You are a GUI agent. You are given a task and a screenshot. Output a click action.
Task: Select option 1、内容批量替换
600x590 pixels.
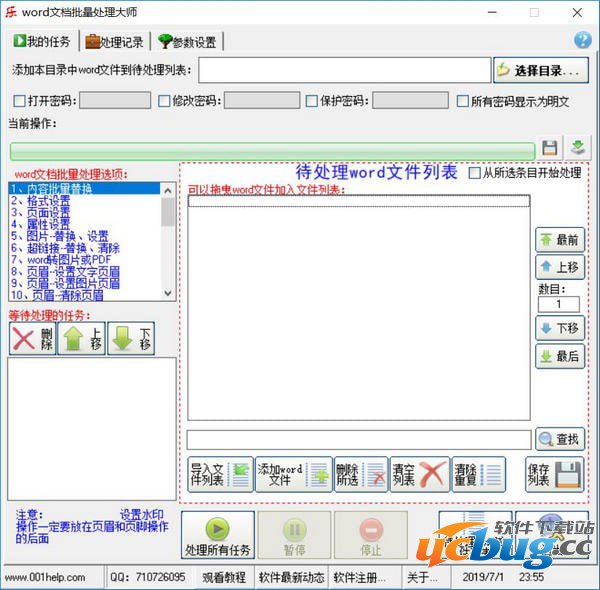(x=84, y=188)
